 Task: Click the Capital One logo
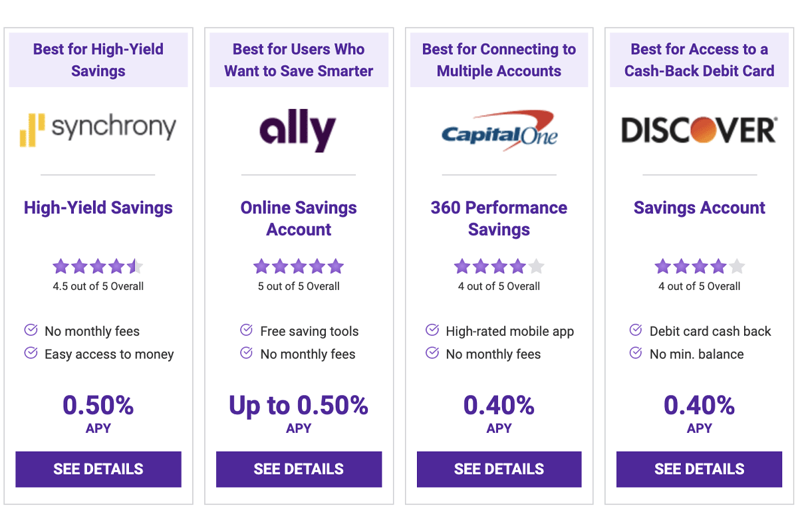coord(499,129)
